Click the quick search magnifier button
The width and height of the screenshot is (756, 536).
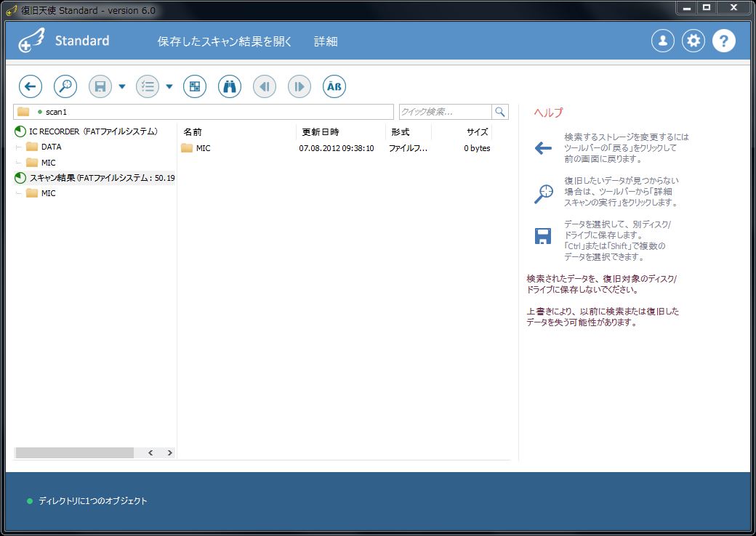[x=500, y=112]
